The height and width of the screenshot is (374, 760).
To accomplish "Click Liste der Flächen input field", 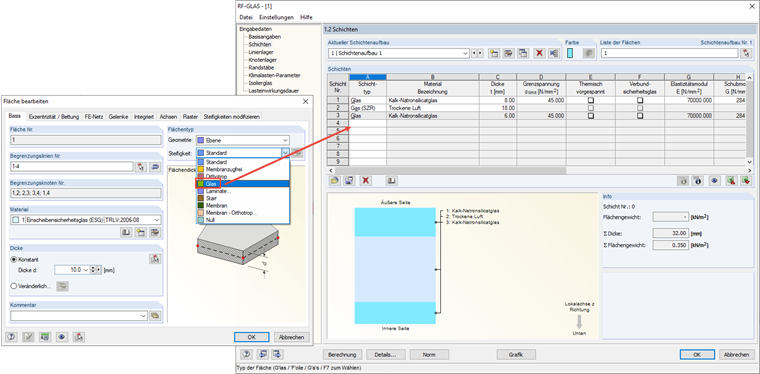I will 670,53.
